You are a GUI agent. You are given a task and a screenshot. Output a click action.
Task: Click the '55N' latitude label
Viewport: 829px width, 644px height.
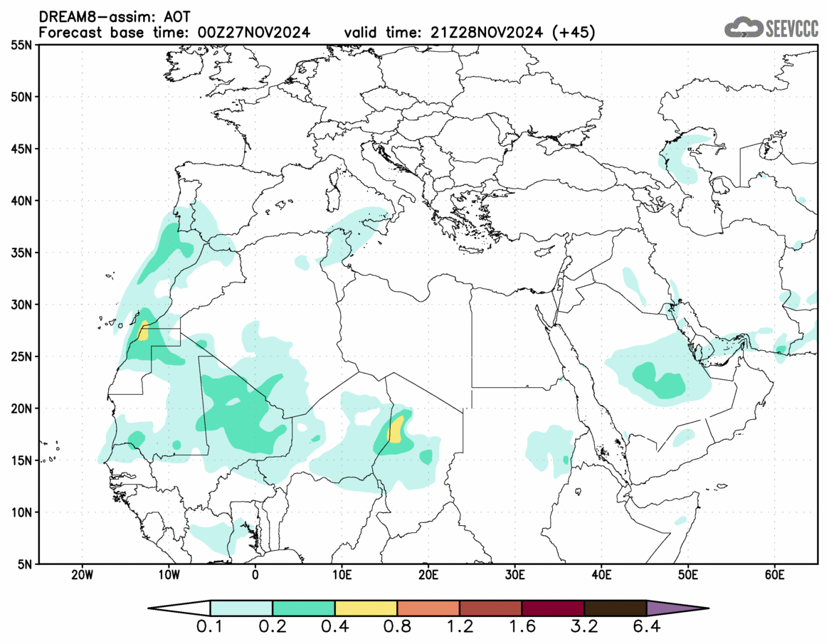pyautogui.click(x=21, y=45)
